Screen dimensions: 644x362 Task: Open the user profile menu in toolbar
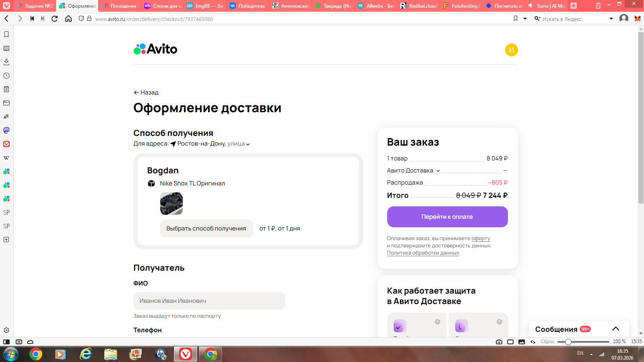click(x=624, y=19)
